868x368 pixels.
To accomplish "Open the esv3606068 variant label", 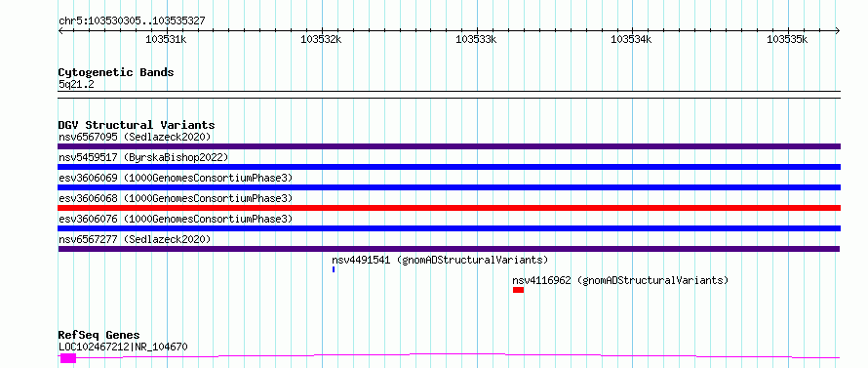I will 176,198.
